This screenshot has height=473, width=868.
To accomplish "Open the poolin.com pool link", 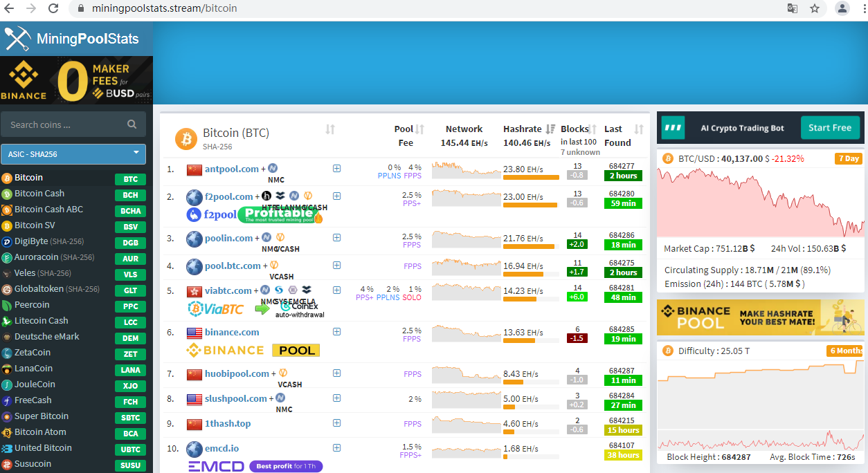I will tap(228, 239).
